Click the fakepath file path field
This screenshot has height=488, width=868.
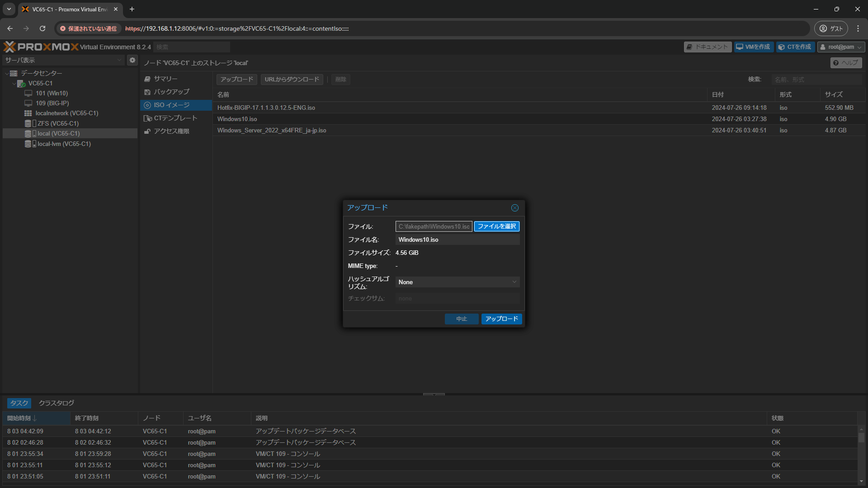pyautogui.click(x=434, y=226)
